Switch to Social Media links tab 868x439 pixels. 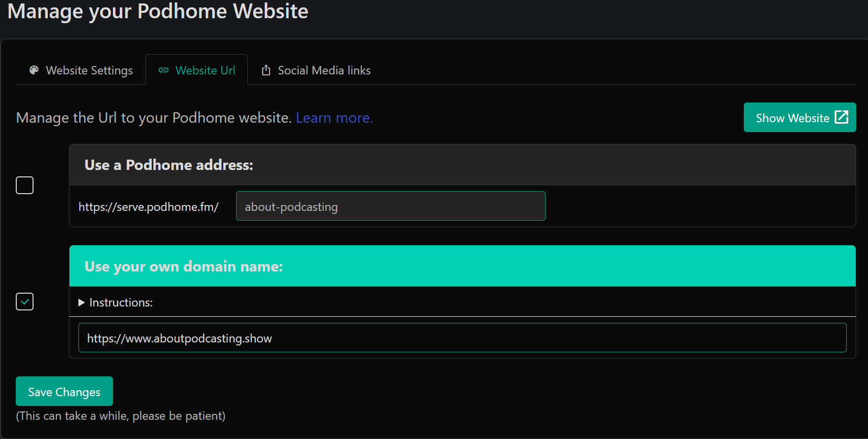[x=315, y=70]
